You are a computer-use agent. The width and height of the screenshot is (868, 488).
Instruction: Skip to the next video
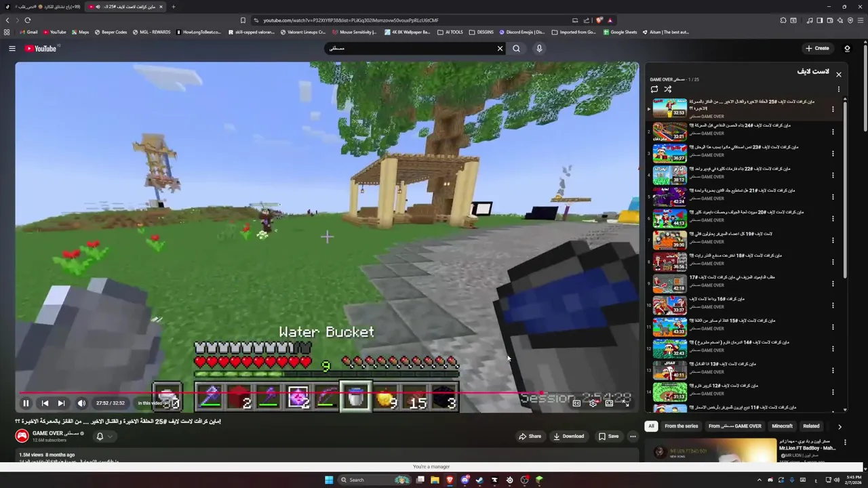[x=61, y=403]
